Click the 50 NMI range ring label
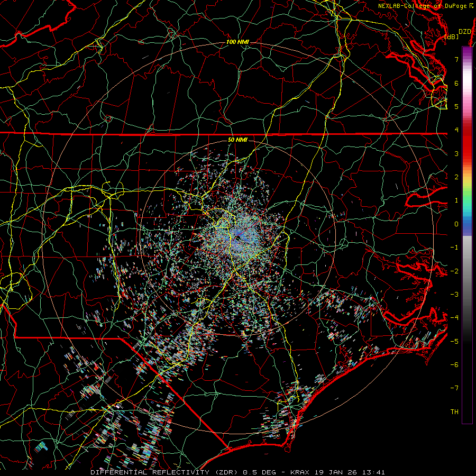Viewport: 476px width, 476px height. 237,140
